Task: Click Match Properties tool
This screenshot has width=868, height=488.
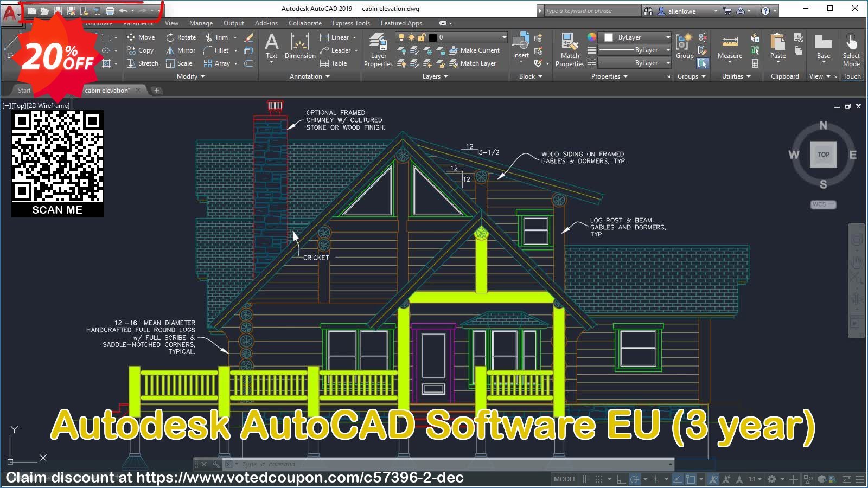Action: [570, 49]
